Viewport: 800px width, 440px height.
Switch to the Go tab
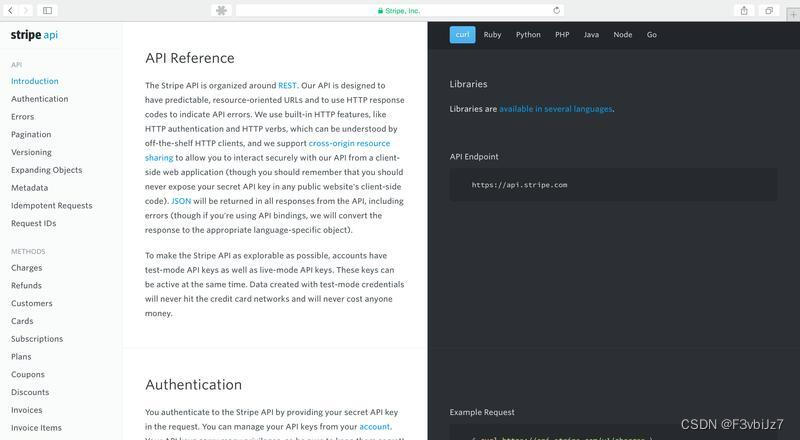pos(652,35)
